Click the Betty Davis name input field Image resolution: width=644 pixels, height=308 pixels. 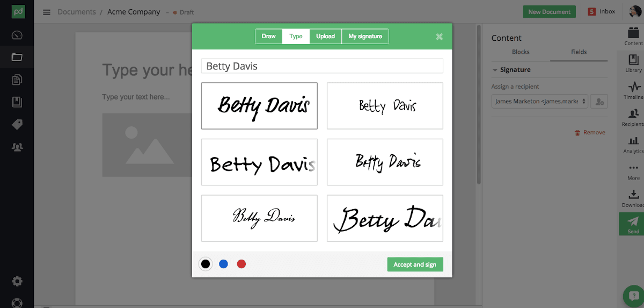pos(322,66)
